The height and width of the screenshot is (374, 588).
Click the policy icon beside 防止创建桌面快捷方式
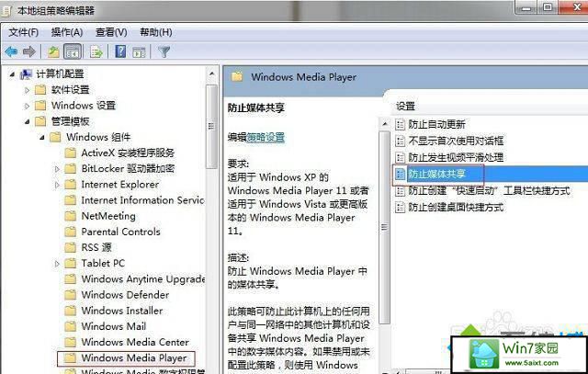[401, 207]
